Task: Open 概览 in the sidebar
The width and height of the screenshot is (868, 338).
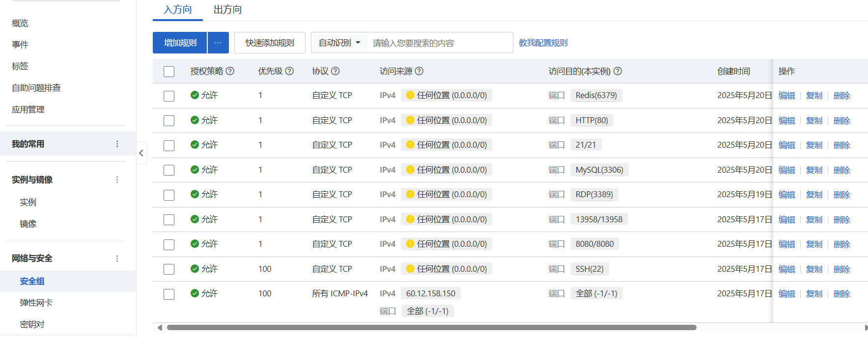Action: click(20, 23)
